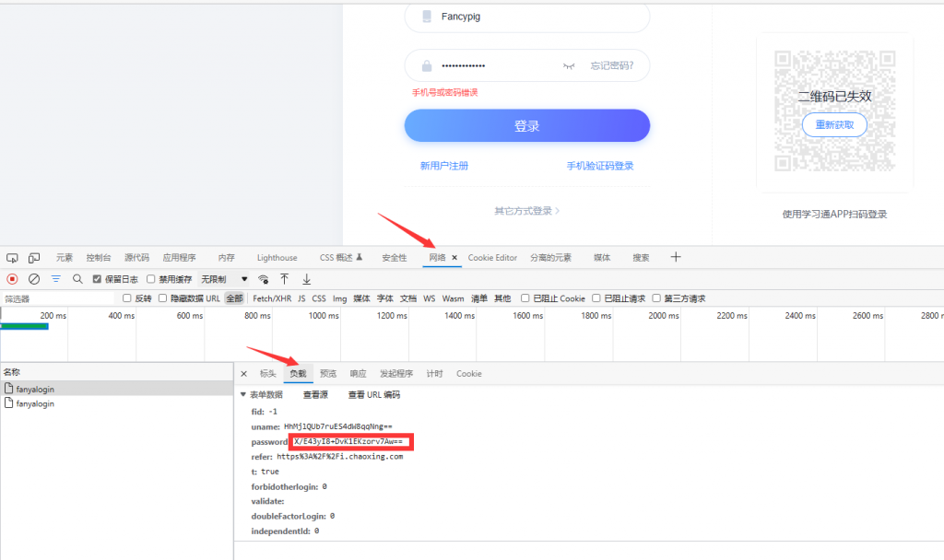The height and width of the screenshot is (560, 944).
Task: Open network search magnifier
Action: [77, 279]
